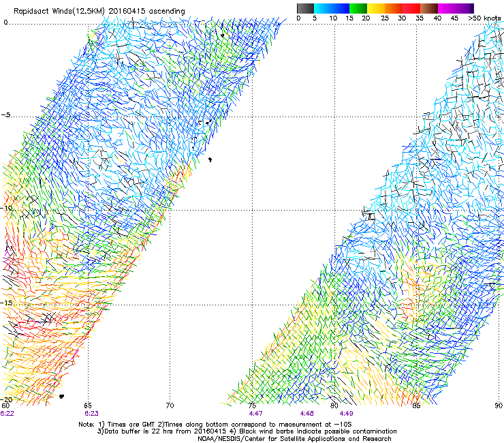Click the purple pass time '4:48'
This screenshot has height=443, width=504.
pyautogui.click(x=307, y=414)
